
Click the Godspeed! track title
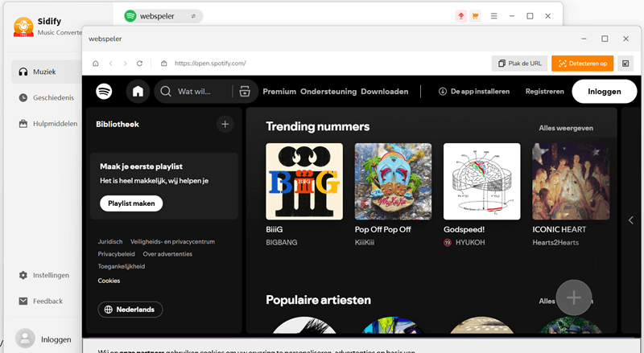[x=464, y=229]
